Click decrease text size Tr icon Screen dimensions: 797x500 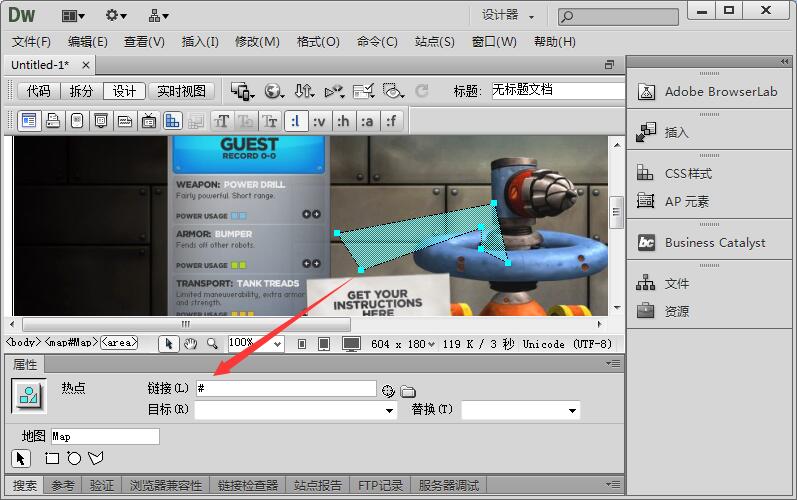[269, 121]
